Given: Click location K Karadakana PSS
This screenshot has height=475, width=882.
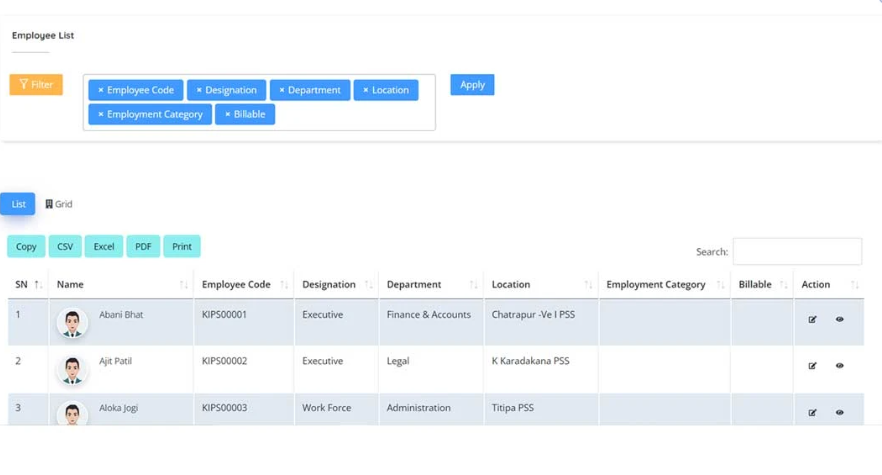Looking at the screenshot, I should tap(530, 361).
